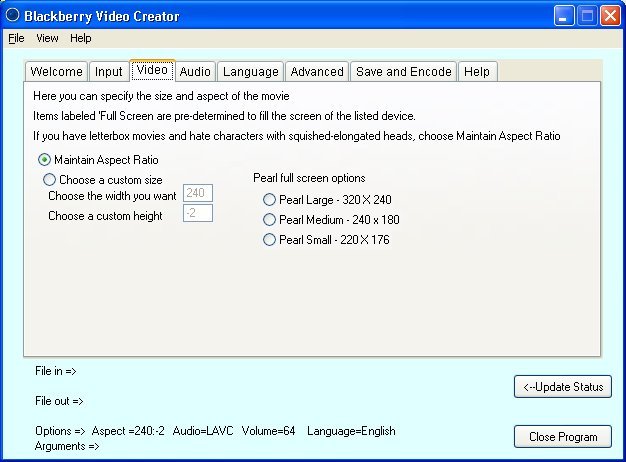This screenshot has width=626, height=462.
Task: Switch to the Input tab
Action: [109, 71]
